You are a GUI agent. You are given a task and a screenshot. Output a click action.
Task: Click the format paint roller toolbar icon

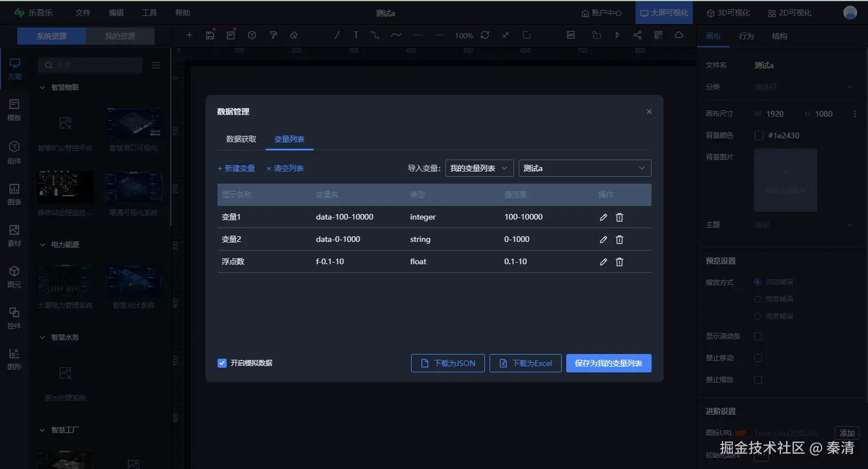[273, 35]
